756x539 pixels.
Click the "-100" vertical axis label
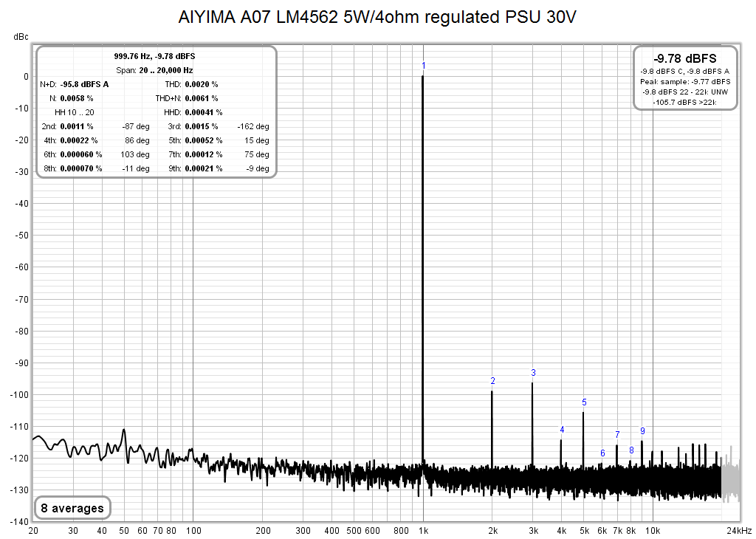point(20,395)
